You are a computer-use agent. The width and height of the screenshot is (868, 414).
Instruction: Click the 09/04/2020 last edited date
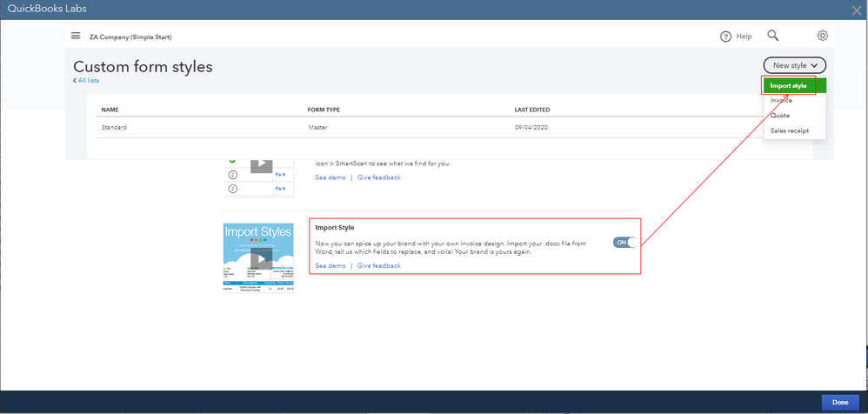point(531,127)
